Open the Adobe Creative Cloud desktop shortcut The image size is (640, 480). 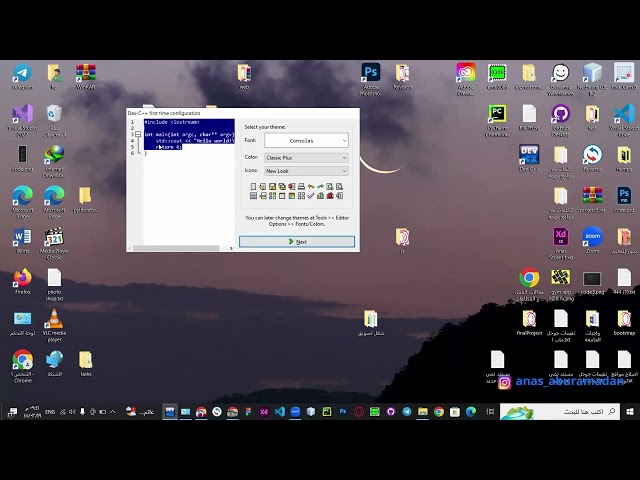pyautogui.click(x=465, y=74)
